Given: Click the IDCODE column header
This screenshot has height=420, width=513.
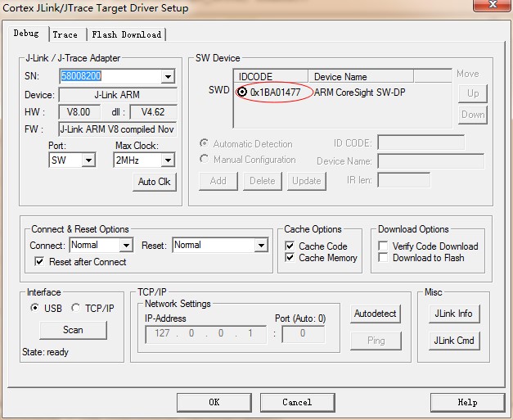Looking at the screenshot, I should point(271,77).
